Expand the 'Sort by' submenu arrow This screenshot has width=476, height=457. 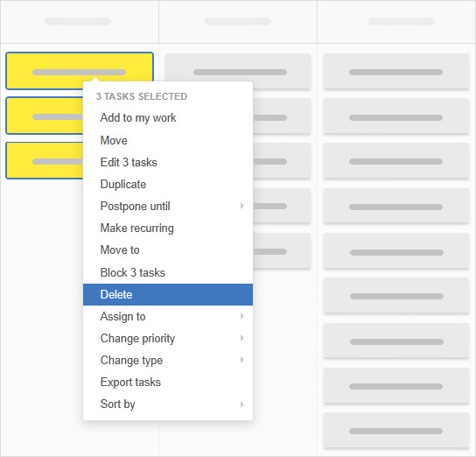coord(242,404)
